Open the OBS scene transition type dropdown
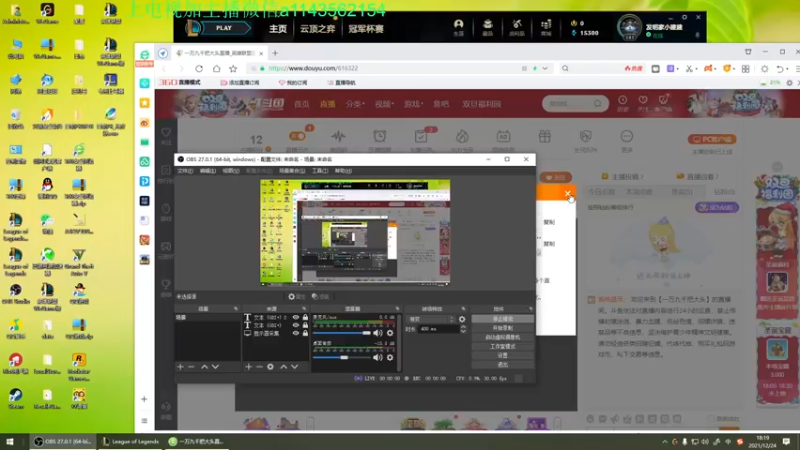The image size is (800, 450). click(x=431, y=319)
